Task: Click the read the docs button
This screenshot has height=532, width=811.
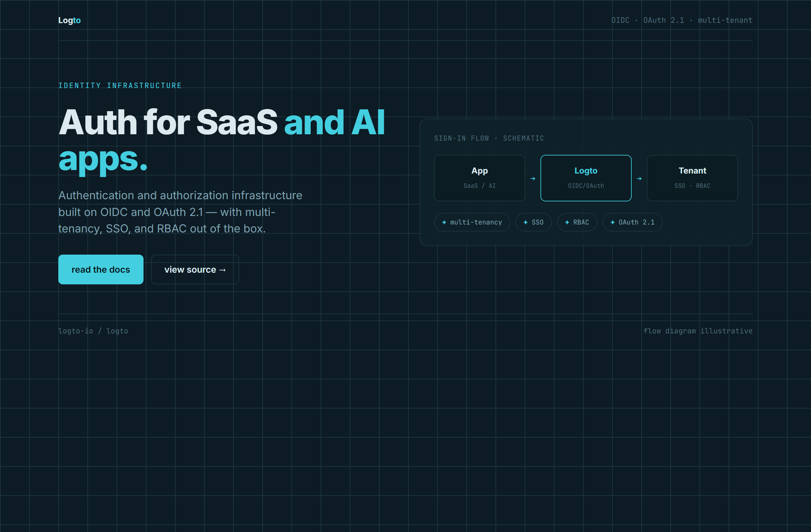Action: pos(101,269)
